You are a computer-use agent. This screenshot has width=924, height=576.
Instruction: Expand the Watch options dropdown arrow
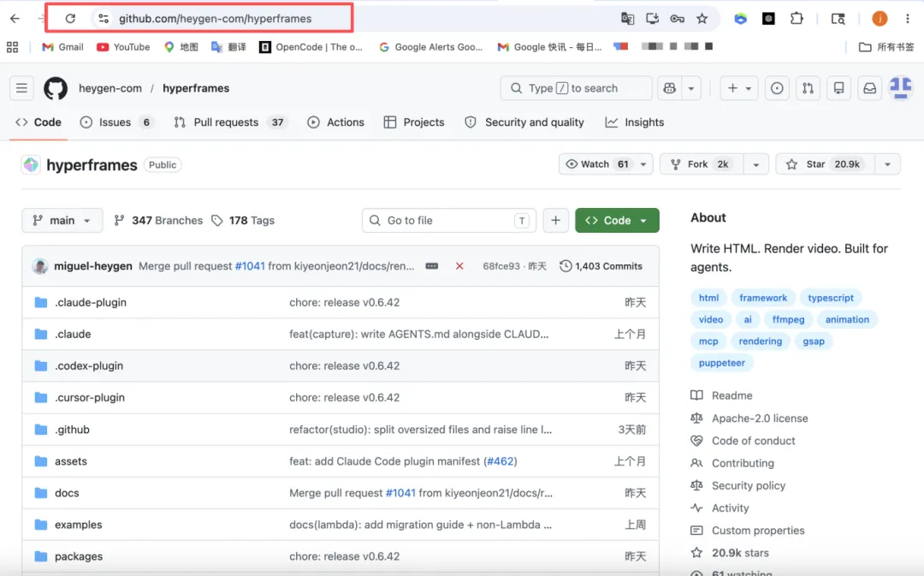pyautogui.click(x=643, y=164)
